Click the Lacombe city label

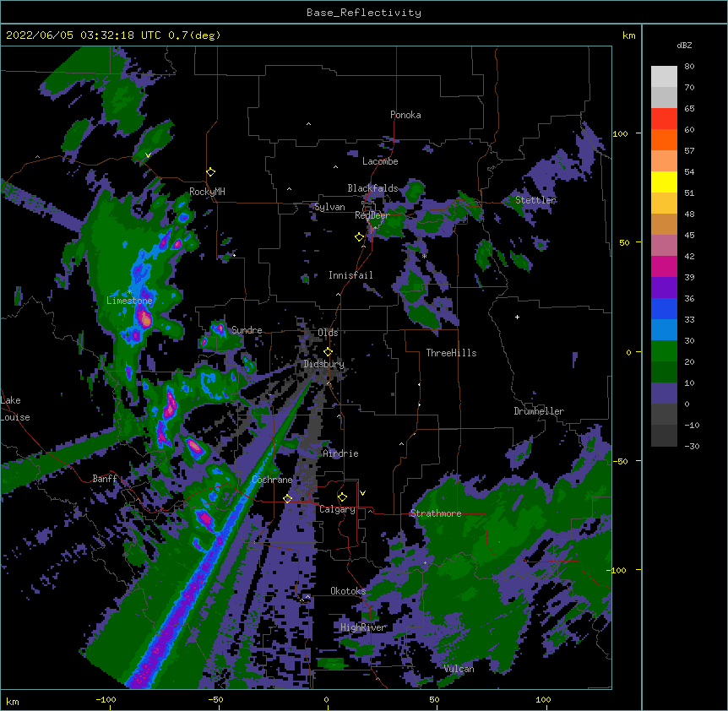(x=380, y=161)
